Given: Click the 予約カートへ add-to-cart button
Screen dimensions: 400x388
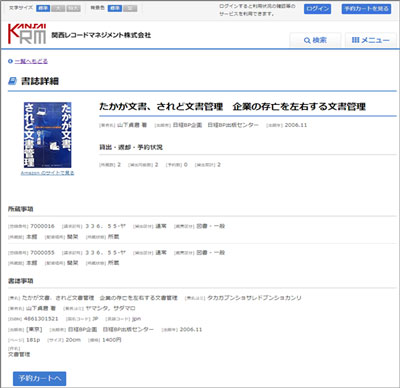Looking at the screenshot, I should pyautogui.click(x=39, y=379).
